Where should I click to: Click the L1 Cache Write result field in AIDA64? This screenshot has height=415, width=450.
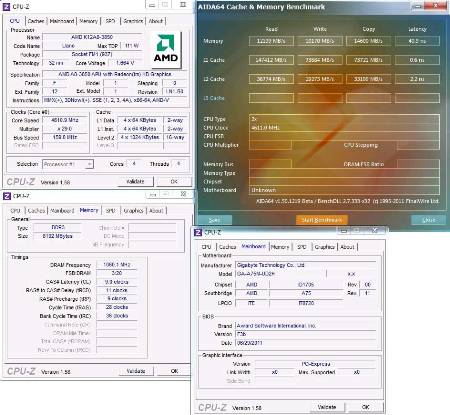coord(320,60)
